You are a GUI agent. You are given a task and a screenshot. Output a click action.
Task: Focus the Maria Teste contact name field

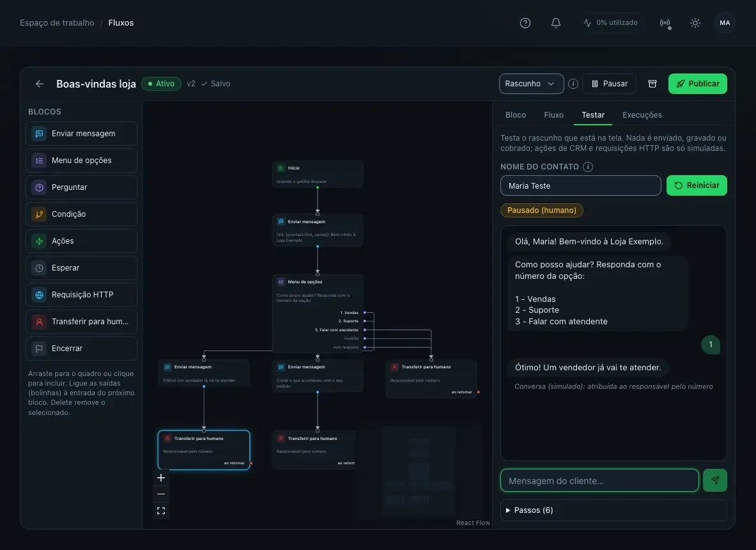[580, 185]
